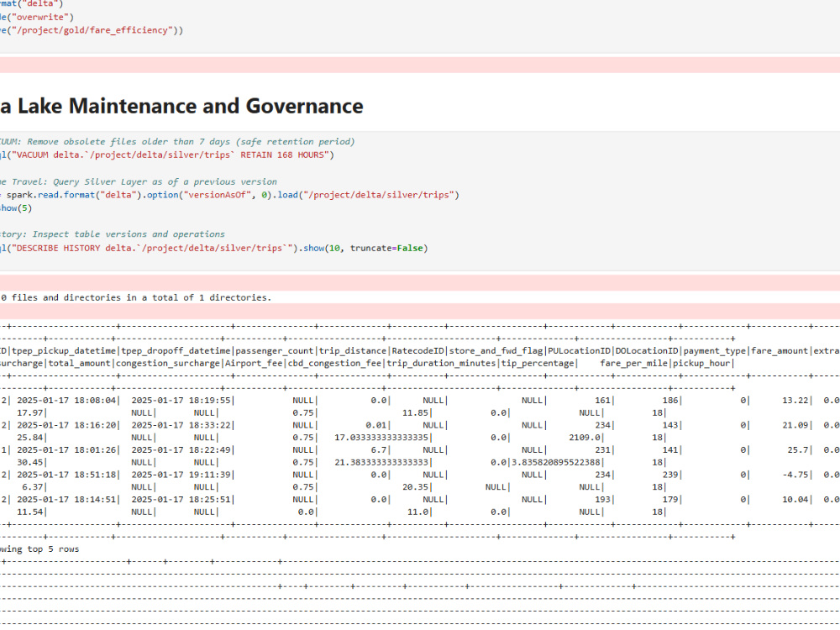Click the trip duration value 20.35
This screenshot has height=630, width=840.
415,487
